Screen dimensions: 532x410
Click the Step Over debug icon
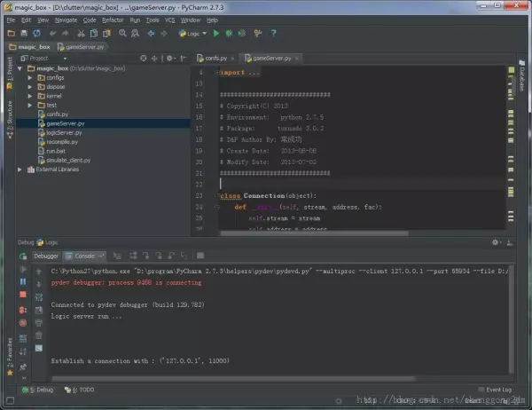(x=133, y=256)
